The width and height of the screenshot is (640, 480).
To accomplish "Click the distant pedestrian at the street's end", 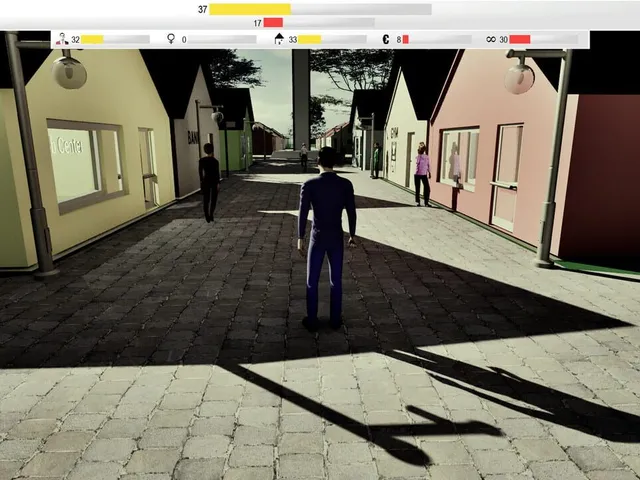I will [304, 156].
